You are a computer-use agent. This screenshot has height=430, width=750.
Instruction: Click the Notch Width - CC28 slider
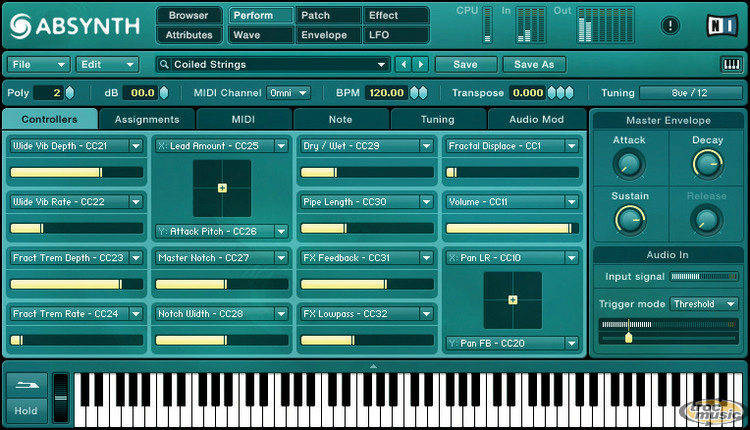[222, 341]
